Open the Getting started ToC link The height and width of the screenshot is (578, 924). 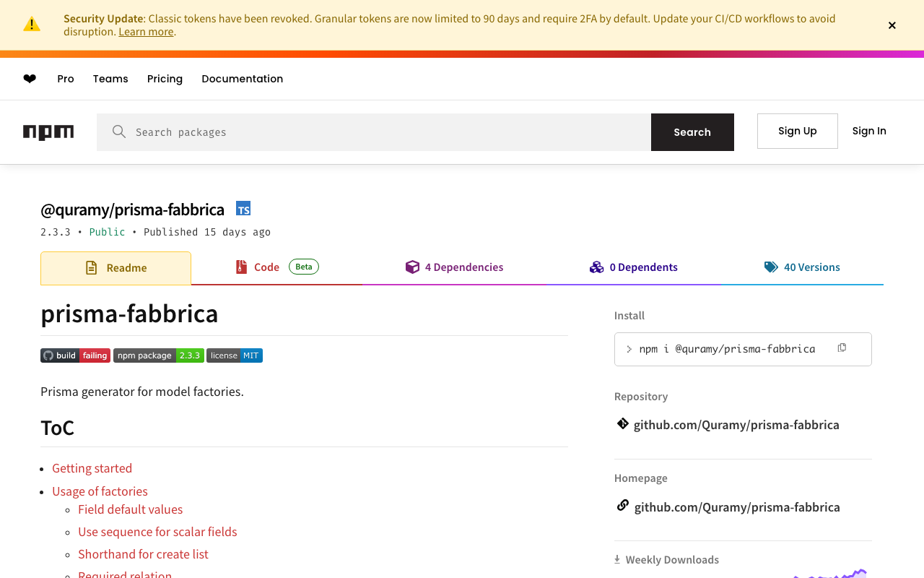92,468
